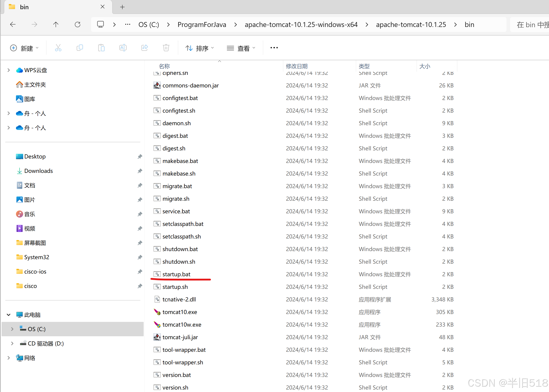Click the Share icon in toolbar
The image size is (549, 392).
point(144,48)
